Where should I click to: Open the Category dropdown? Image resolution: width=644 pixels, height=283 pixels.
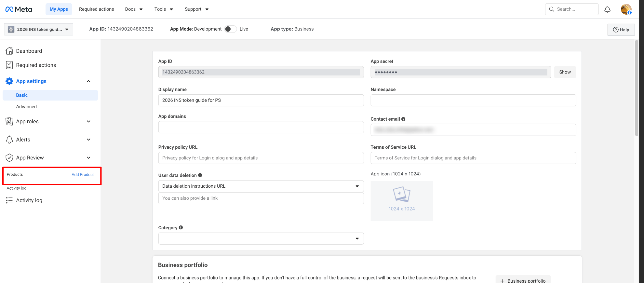coord(261,238)
